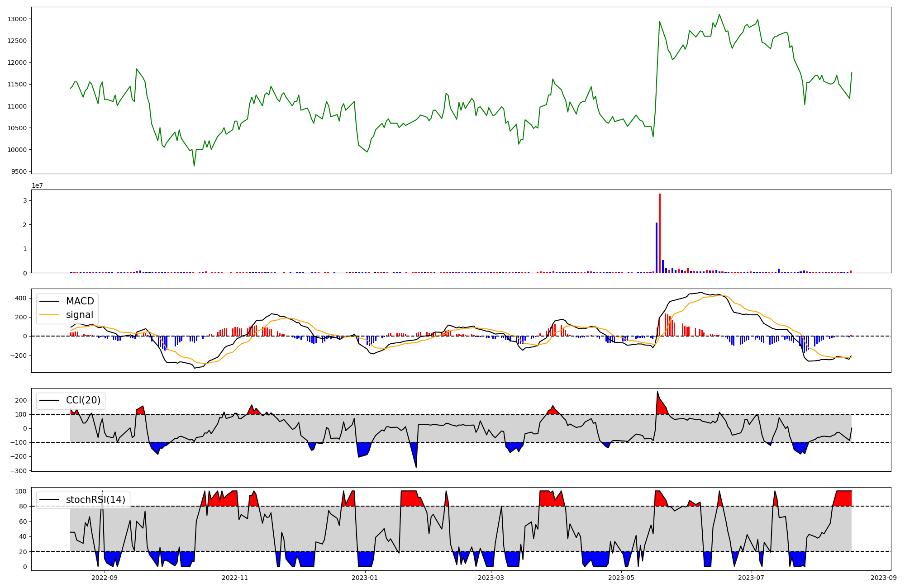This screenshot has width=905, height=588.
Task: Click the 13000 price axis tick label
Action: click(18, 19)
